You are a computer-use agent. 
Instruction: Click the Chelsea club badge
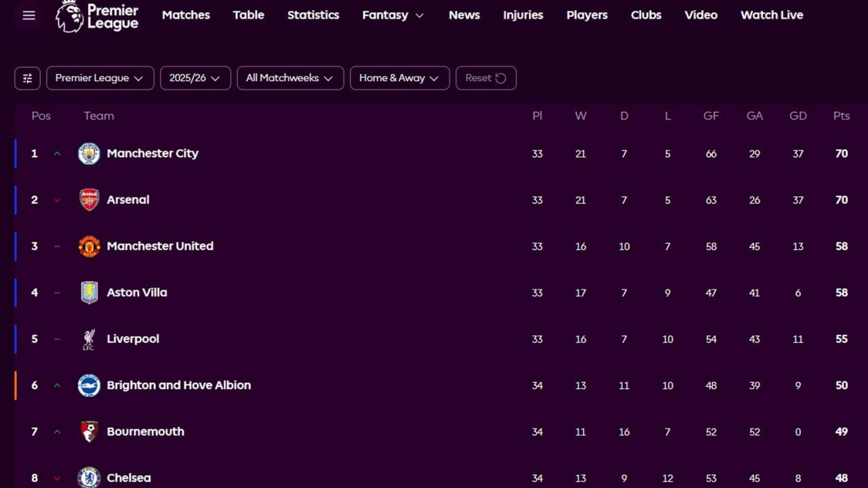pos(89,477)
